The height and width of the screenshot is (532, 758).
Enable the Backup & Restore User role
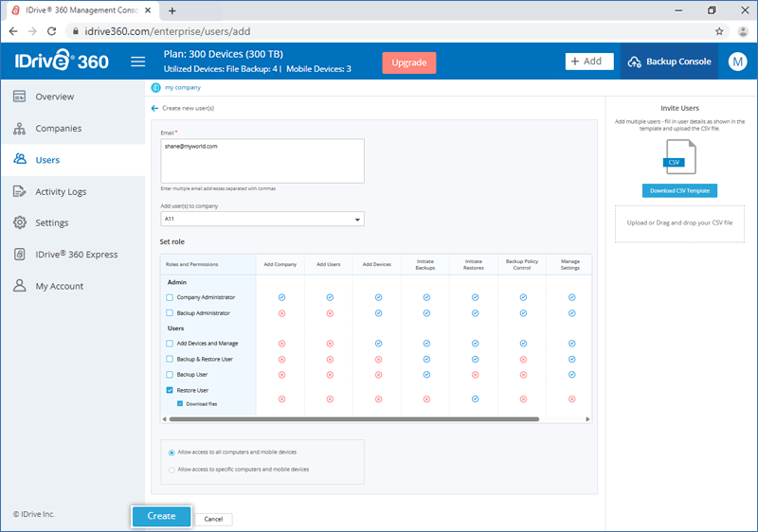coord(170,360)
